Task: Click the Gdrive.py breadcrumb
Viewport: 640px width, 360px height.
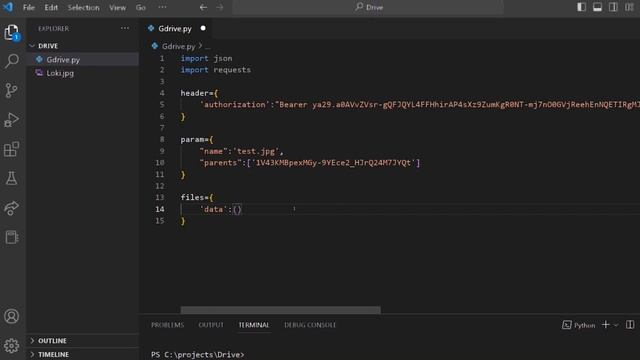Action: [x=178, y=46]
